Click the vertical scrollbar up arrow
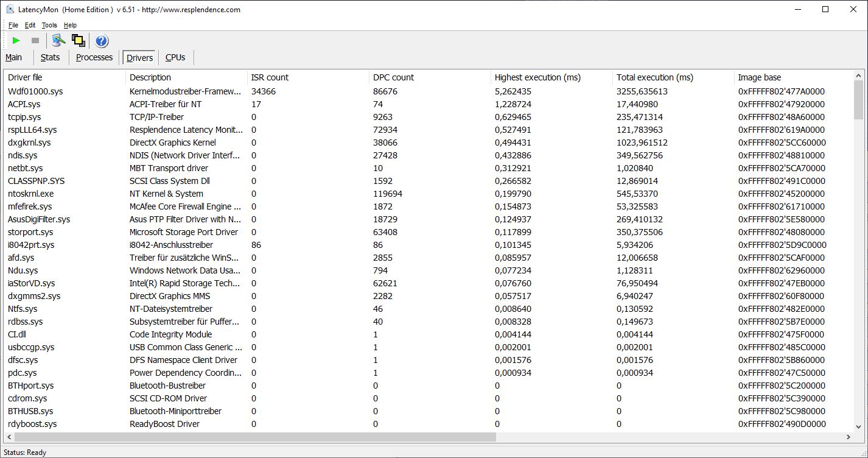 [x=859, y=76]
